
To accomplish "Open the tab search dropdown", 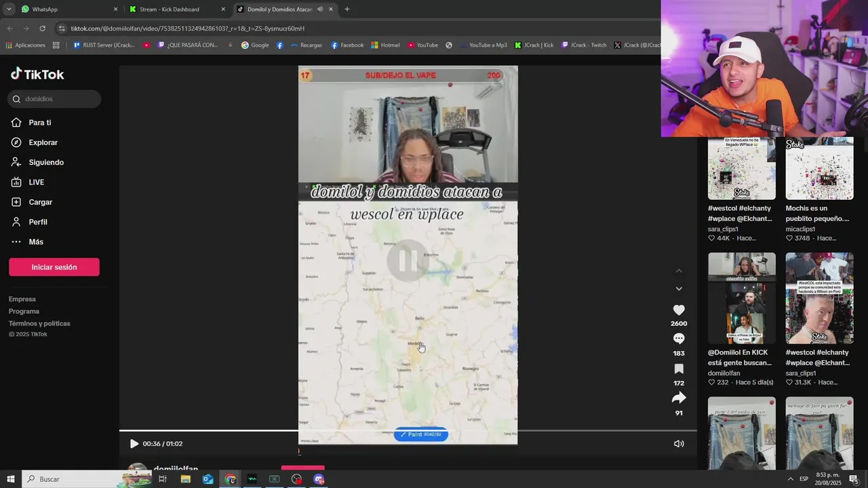I will pyautogui.click(x=9, y=9).
